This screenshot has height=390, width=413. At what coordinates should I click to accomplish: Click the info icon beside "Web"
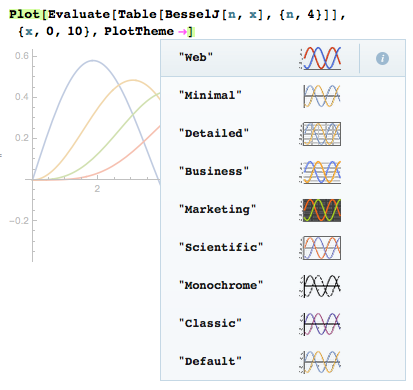click(382, 58)
